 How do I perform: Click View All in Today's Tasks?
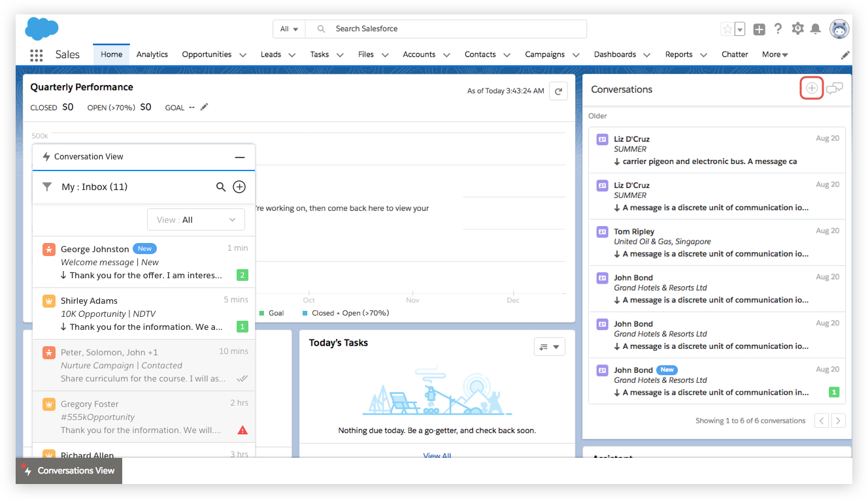coord(437,455)
